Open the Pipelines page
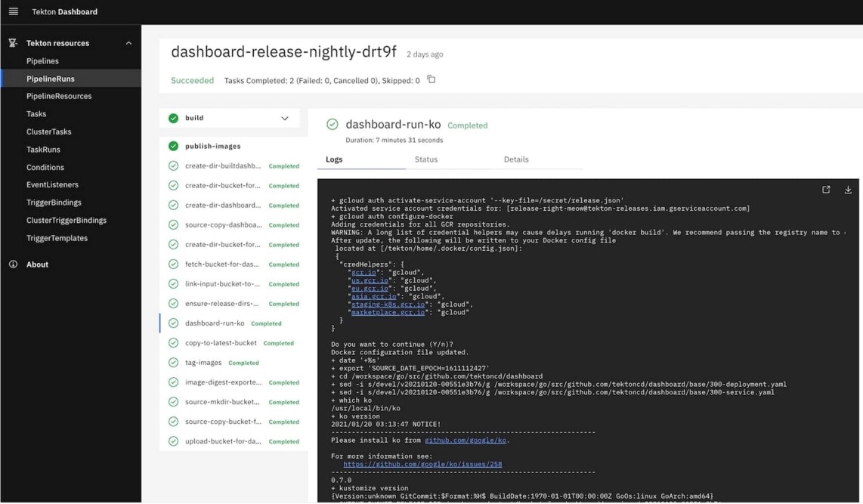 click(42, 61)
